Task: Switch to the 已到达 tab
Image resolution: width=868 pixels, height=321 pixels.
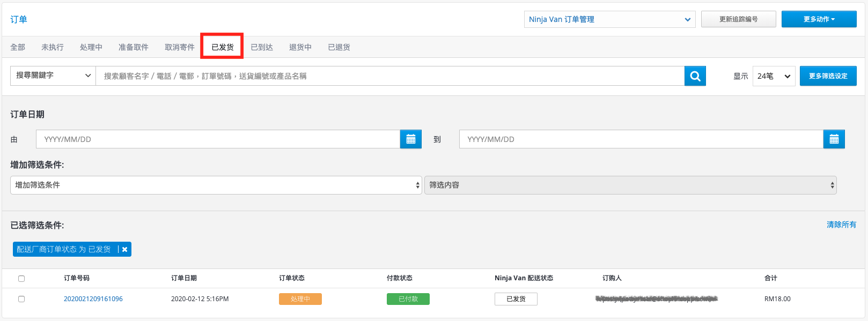Action: click(x=262, y=47)
